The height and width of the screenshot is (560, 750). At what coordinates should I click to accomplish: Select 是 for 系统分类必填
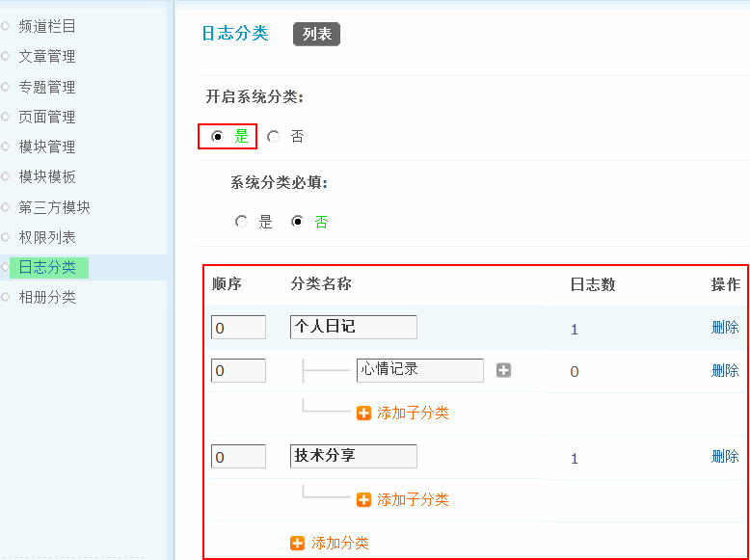pos(241,222)
